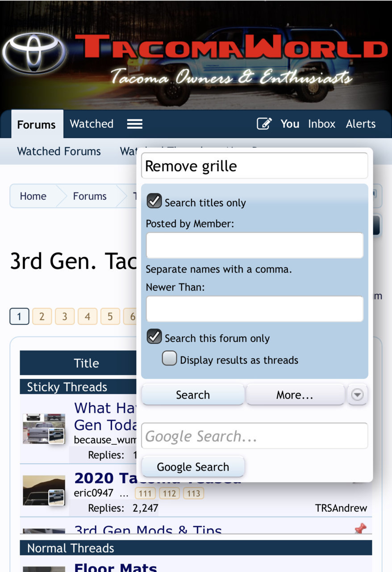
Task: Click the Search button
Action: 193,395
